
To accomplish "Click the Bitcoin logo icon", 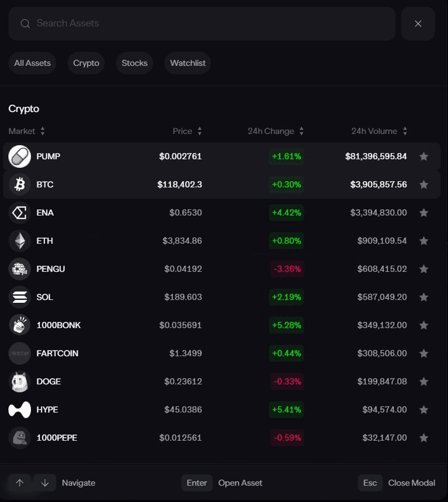I will tap(20, 185).
